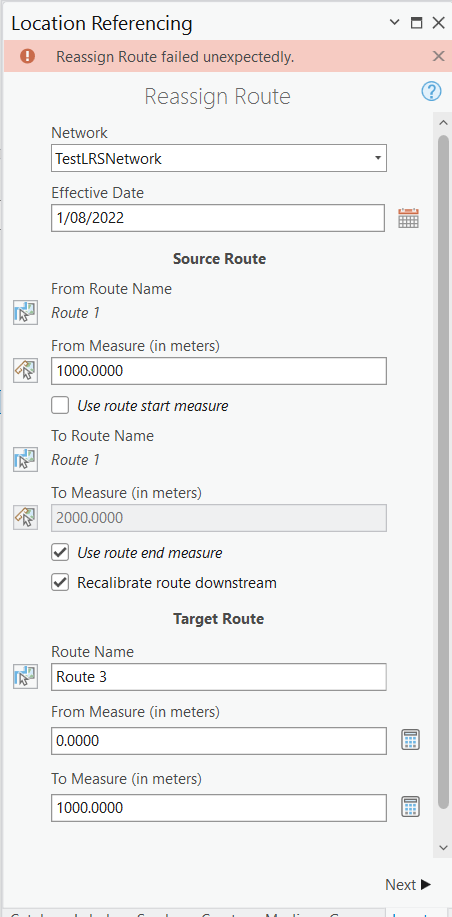Click the source From Measure input field

coord(219,371)
